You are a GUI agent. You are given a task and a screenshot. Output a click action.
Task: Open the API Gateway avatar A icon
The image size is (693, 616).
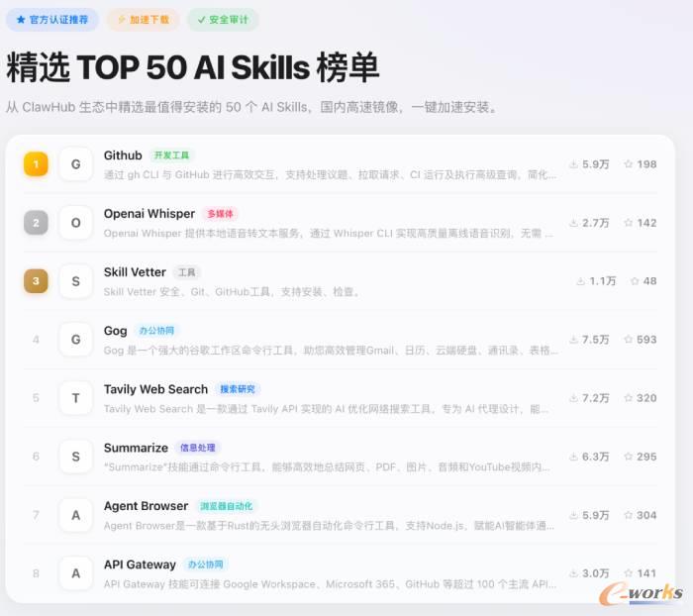click(x=76, y=573)
